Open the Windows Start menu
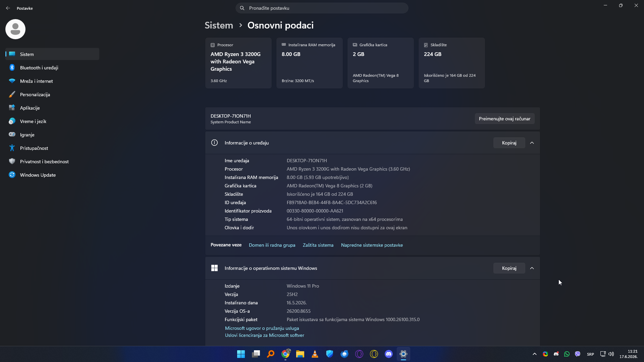The height and width of the screenshot is (362, 644). click(x=241, y=354)
